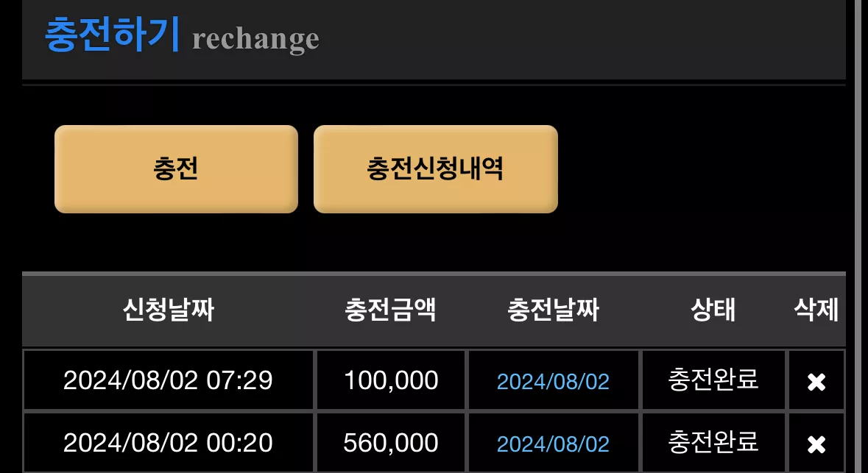The width and height of the screenshot is (868, 473).
Task: Delete the 560,000 recharge entry with X icon
Action: [816, 444]
